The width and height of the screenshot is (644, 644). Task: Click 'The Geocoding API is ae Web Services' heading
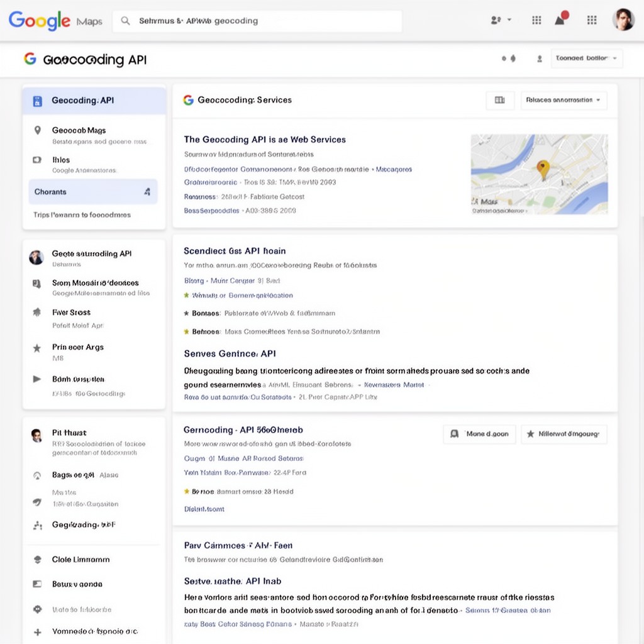coord(265,140)
